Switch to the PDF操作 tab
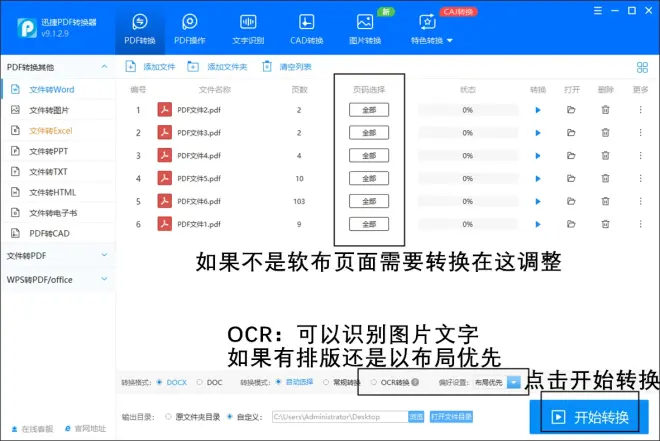Image resolution: width=660 pixels, height=441 pixels. [189, 29]
